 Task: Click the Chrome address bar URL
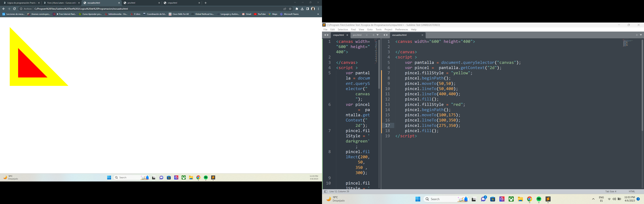(81, 9)
